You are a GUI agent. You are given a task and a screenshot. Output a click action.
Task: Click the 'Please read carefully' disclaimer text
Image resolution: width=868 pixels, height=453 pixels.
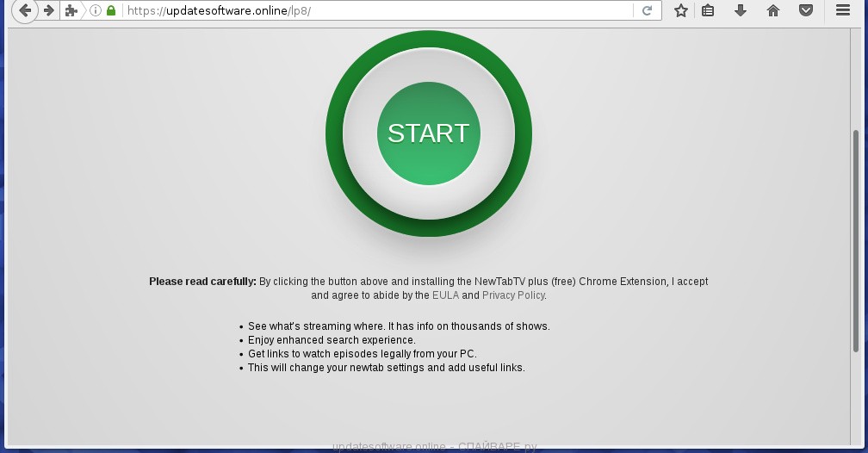pyautogui.click(x=202, y=282)
